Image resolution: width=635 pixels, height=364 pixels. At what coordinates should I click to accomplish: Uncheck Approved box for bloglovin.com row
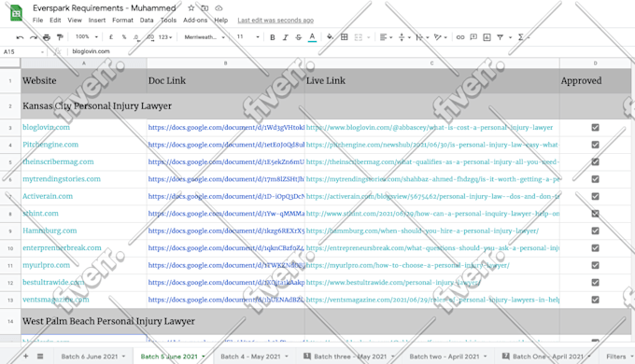[x=595, y=128]
